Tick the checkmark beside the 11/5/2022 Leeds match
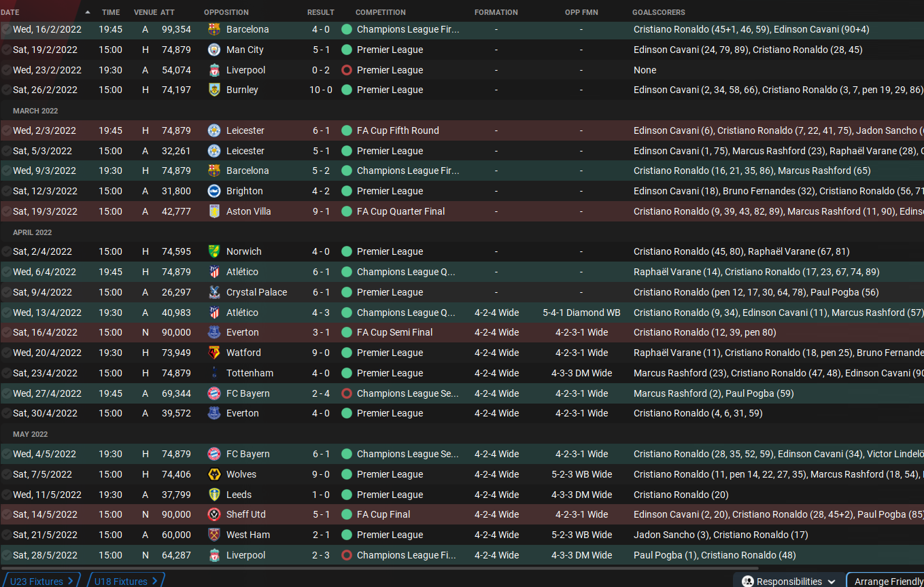The width and height of the screenshot is (924, 587). pos(6,495)
